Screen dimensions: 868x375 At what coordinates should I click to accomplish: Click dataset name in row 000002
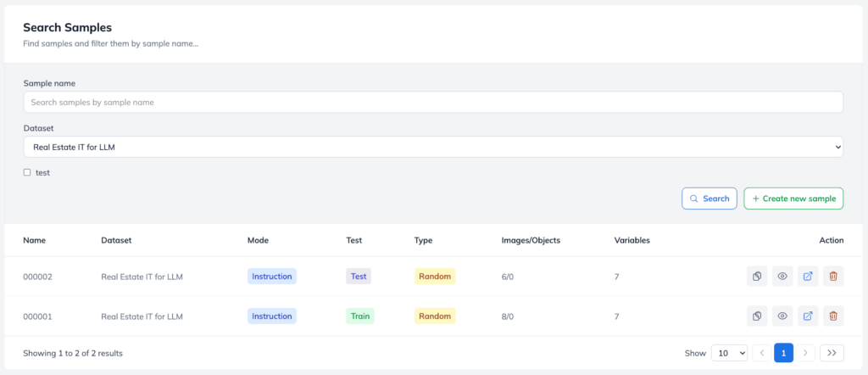(x=142, y=277)
